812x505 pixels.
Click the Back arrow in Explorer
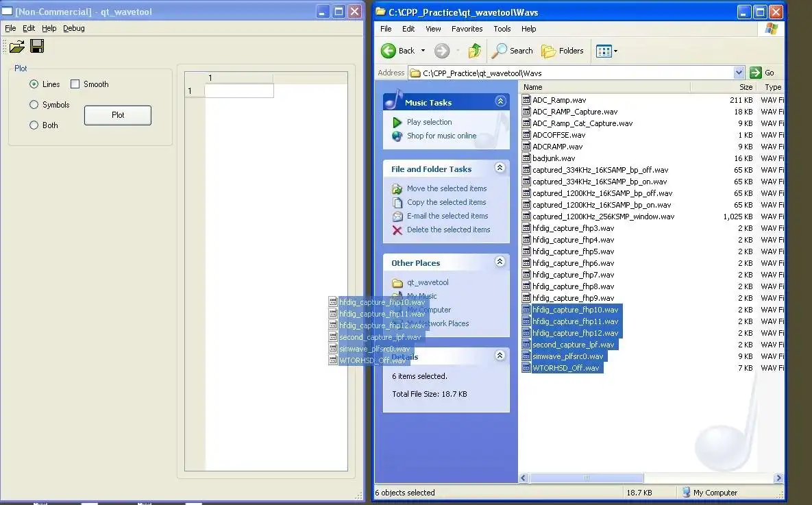389,51
